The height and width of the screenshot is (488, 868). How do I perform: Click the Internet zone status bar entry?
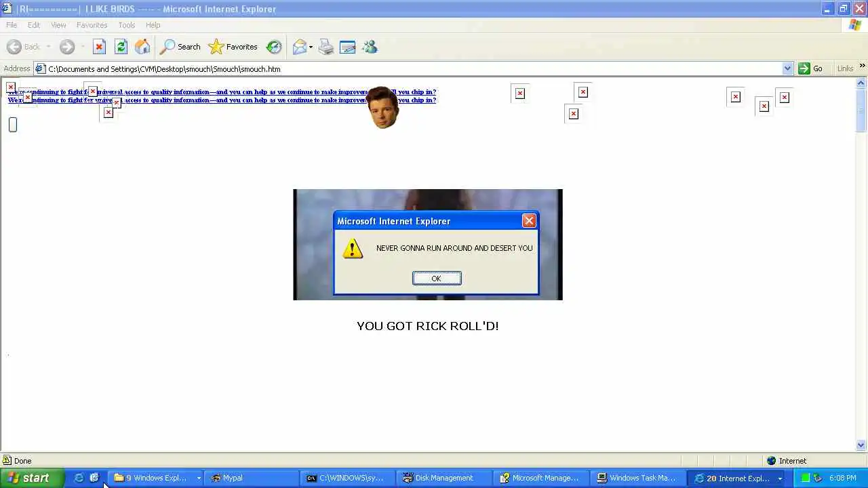click(x=787, y=461)
